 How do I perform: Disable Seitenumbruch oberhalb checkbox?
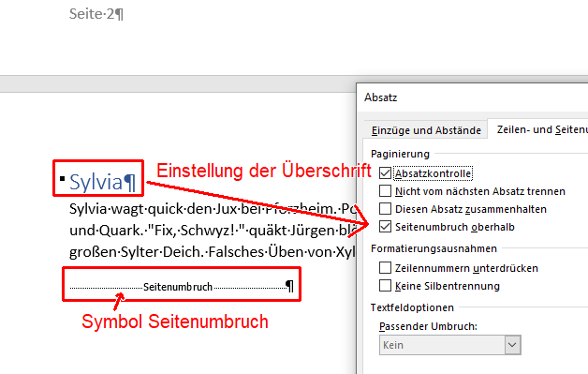pos(385,227)
